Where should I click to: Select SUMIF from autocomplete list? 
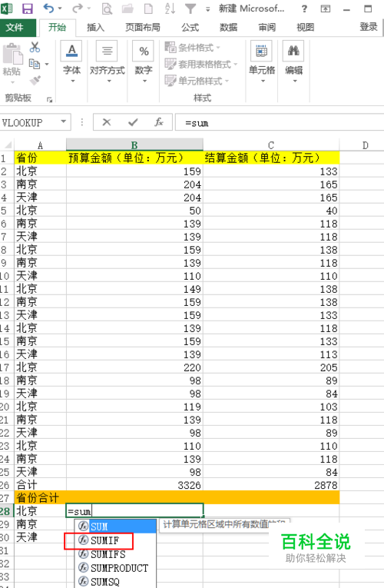pyautogui.click(x=115, y=540)
